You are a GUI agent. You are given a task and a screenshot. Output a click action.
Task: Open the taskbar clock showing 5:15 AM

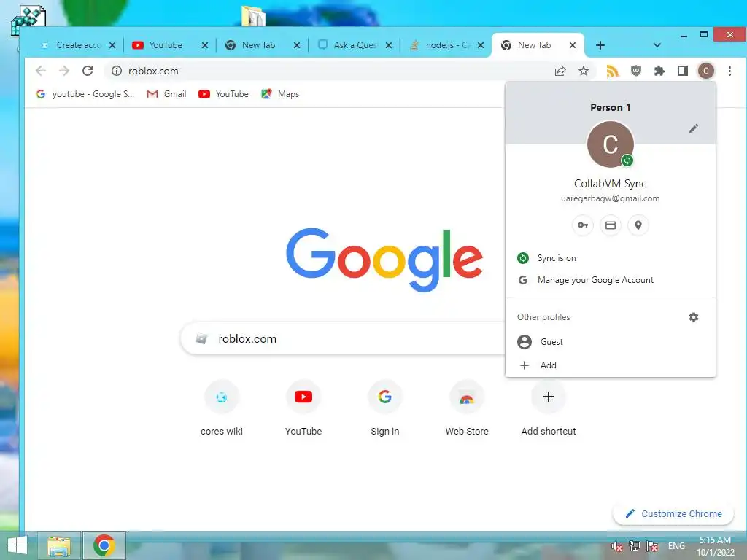(x=715, y=546)
